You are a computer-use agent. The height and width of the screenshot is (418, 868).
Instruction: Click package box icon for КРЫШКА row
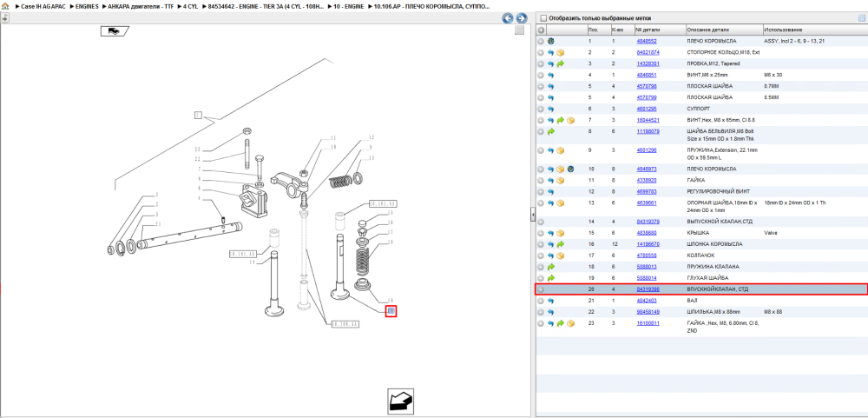pyautogui.click(x=560, y=233)
